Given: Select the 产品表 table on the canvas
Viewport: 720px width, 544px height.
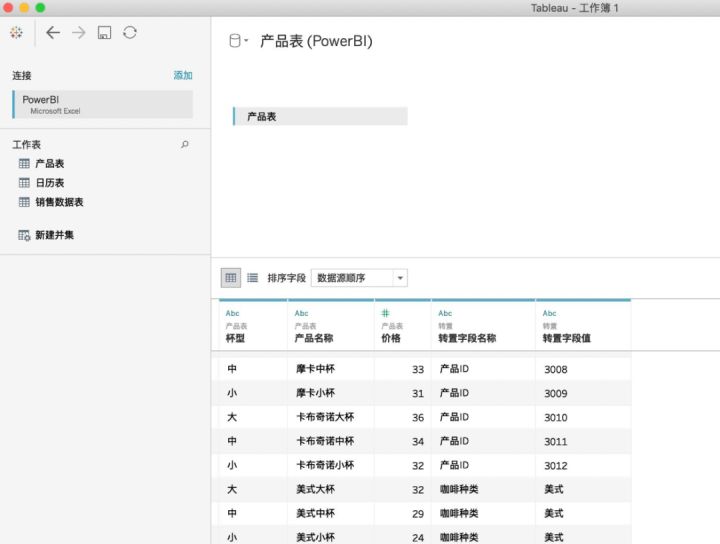Looking at the screenshot, I should pyautogui.click(x=321, y=117).
